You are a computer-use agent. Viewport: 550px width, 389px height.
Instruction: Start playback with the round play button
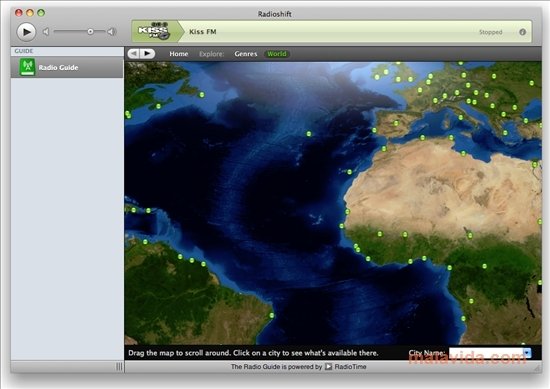pos(26,32)
